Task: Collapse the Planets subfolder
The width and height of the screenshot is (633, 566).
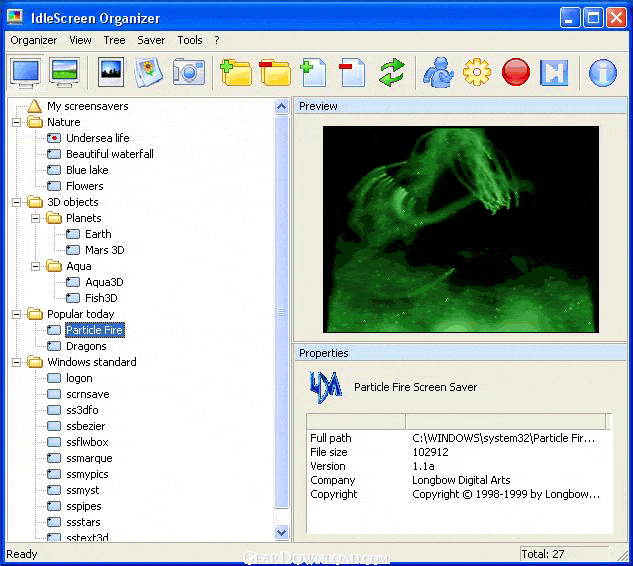Action: coord(36,218)
